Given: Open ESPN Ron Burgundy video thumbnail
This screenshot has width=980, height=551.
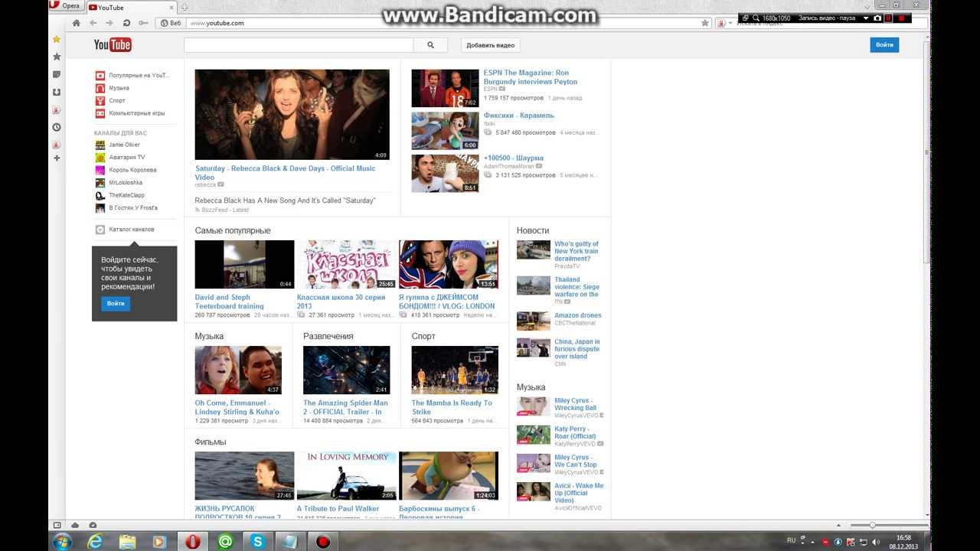Looking at the screenshot, I should pos(445,88).
